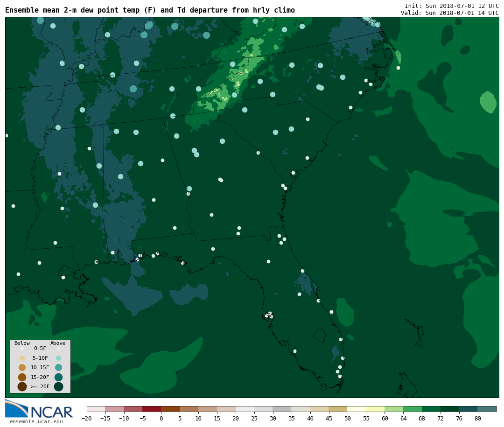Image resolution: width=504 pixels, height=427 pixels.
Task: Click the '80' colorbar tick label
Action: tap(478, 418)
